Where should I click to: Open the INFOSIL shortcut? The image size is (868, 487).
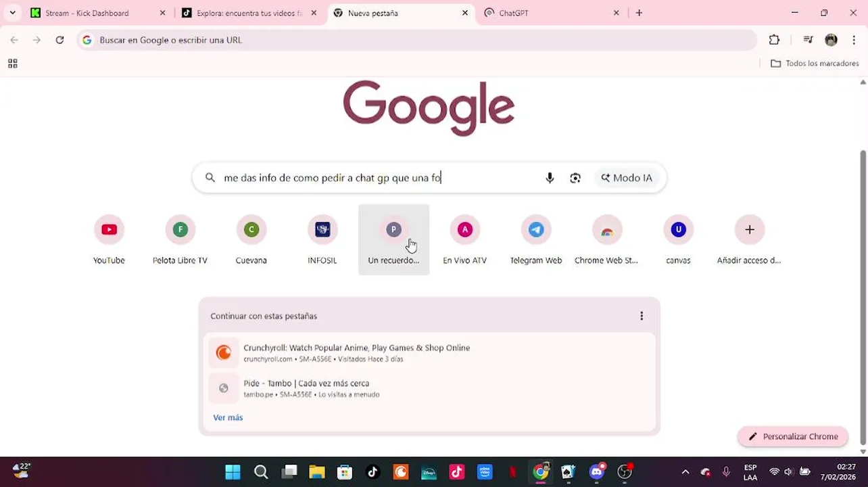point(322,239)
